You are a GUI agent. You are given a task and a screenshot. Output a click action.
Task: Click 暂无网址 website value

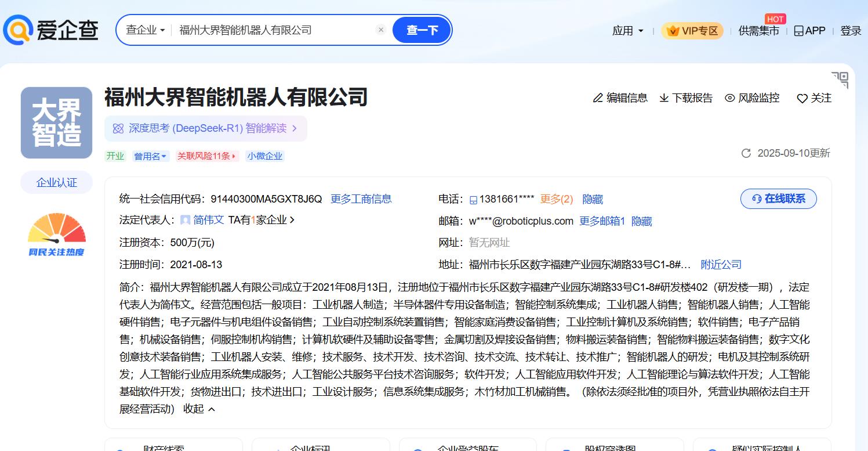tap(489, 243)
